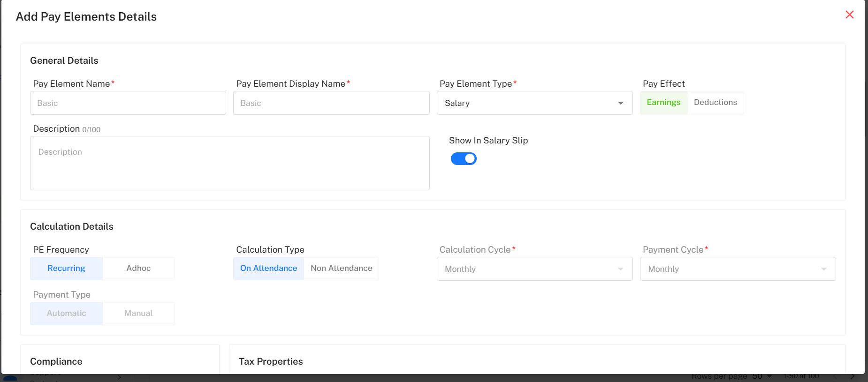
Task: Click the Pay Element Name field
Action: [x=128, y=103]
